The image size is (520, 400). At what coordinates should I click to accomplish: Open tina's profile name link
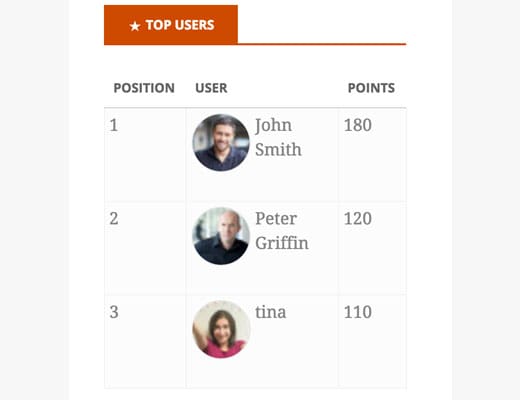click(270, 312)
